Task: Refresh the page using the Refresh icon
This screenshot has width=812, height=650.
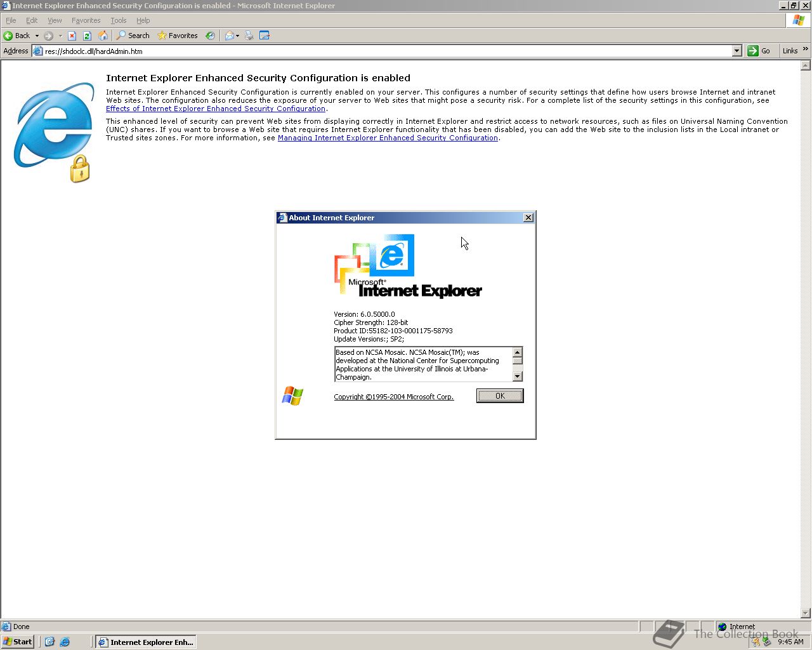Action: (87, 36)
